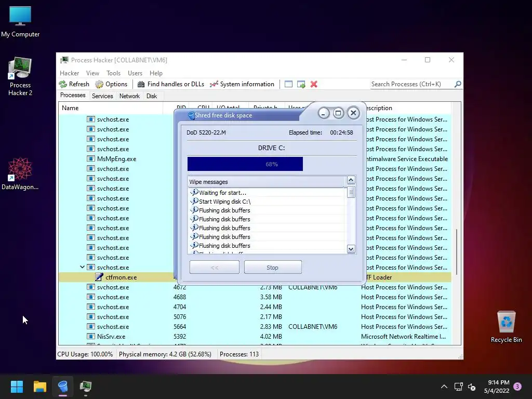Switch to the Services tab
The width and height of the screenshot is (532, 399).
pyautogui.click(x=102, y=96)
